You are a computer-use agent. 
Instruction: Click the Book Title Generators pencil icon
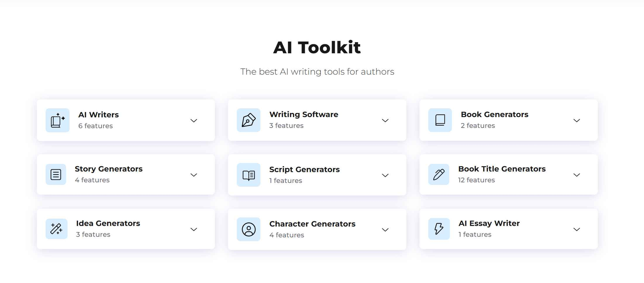tap(438, 174)
